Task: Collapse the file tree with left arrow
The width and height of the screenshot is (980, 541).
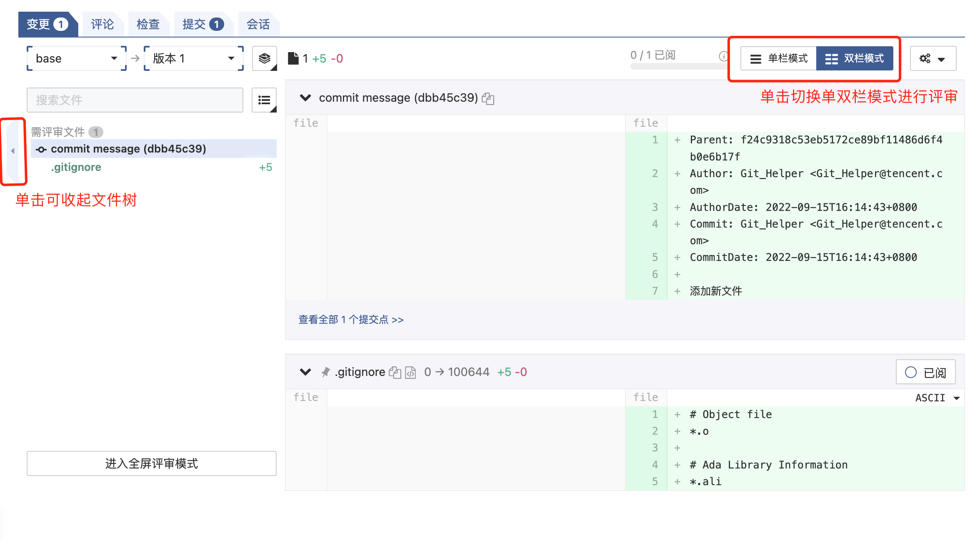Action: click(x=13, y=151)
